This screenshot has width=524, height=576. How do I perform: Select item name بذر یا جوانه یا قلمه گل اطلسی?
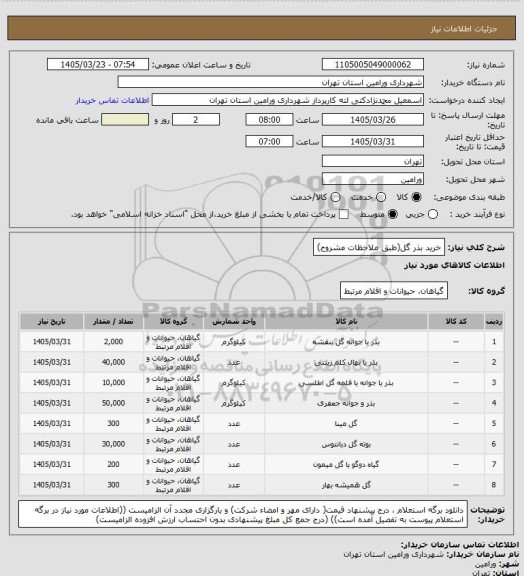346,383
